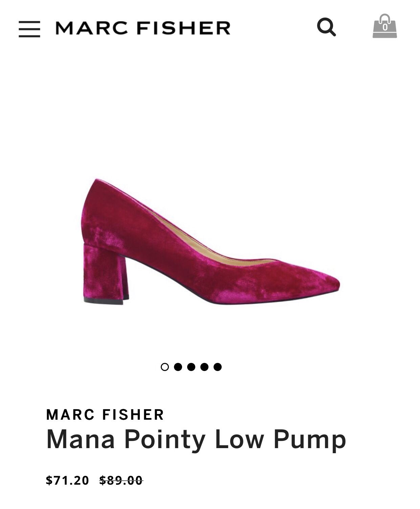Click the word Pump in product title

pyautogui.click(x=310, y=440)
